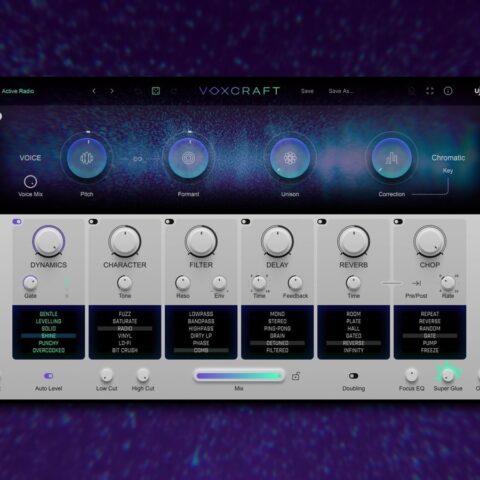This screenshot has width=480, height=480.
Task: Open the info circle icon
Action: (448, 91)
